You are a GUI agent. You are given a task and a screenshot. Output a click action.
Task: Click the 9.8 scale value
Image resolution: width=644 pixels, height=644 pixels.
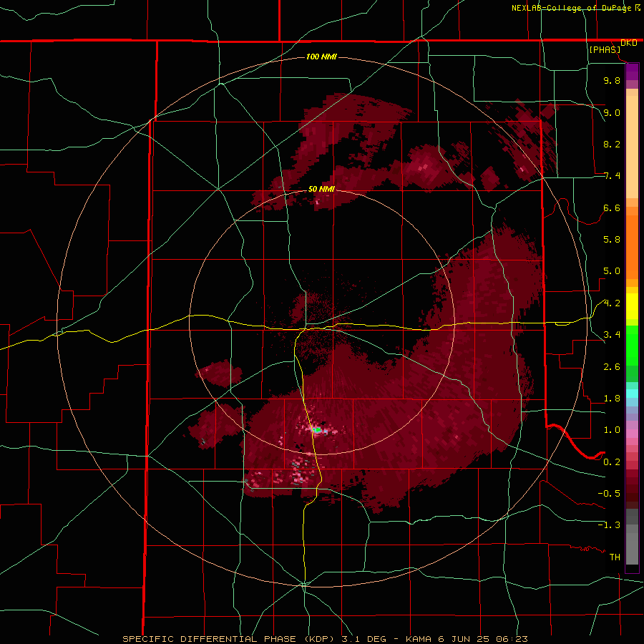[x=612, y=80]
